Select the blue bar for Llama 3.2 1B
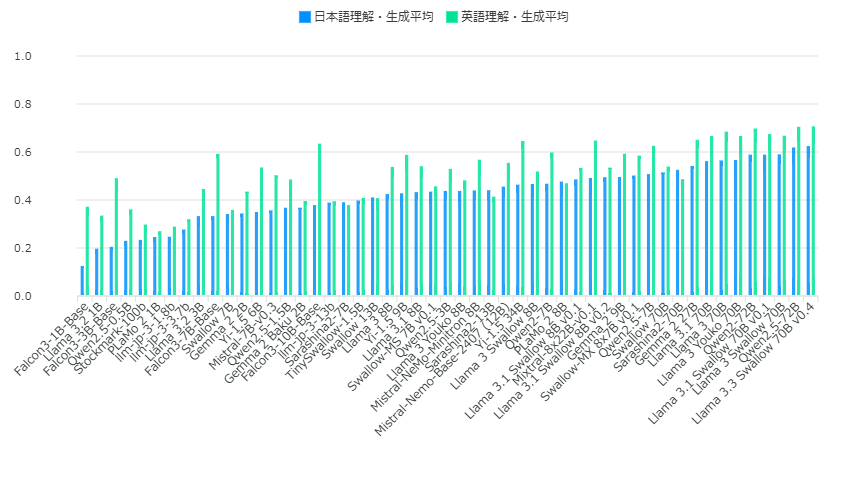This screenshot has width=866, height=480. pos(97,272)
